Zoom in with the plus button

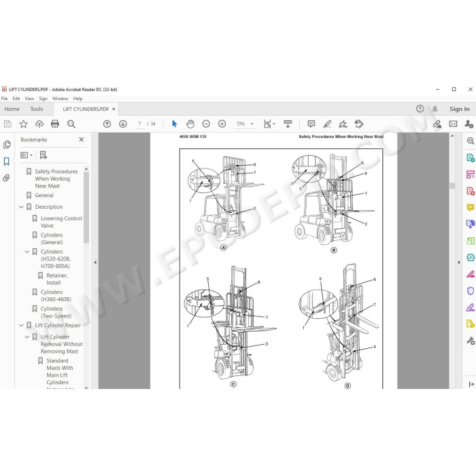click(x=222, y=124)
